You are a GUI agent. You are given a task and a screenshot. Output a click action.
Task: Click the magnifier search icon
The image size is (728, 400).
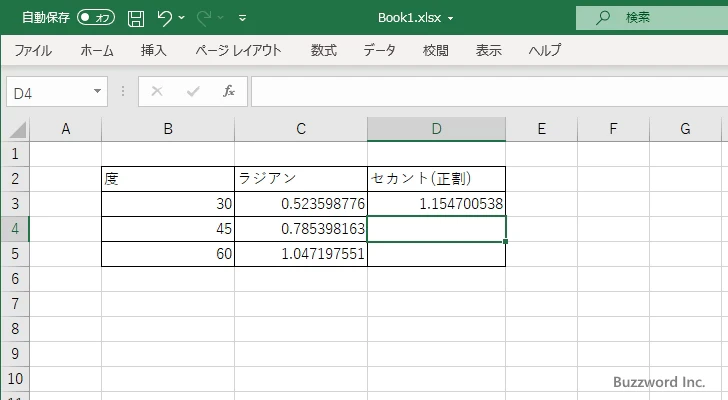[603, 18]
